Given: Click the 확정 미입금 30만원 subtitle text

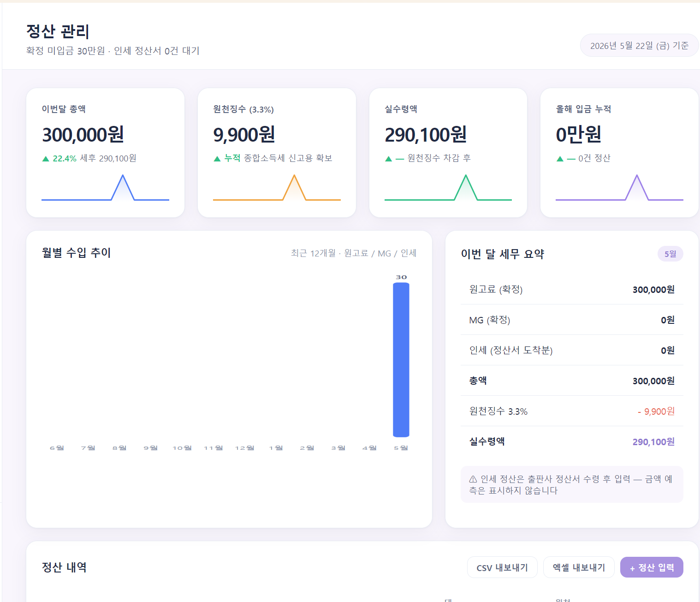Looking at the screenshot, I should [x=65, y=51].
